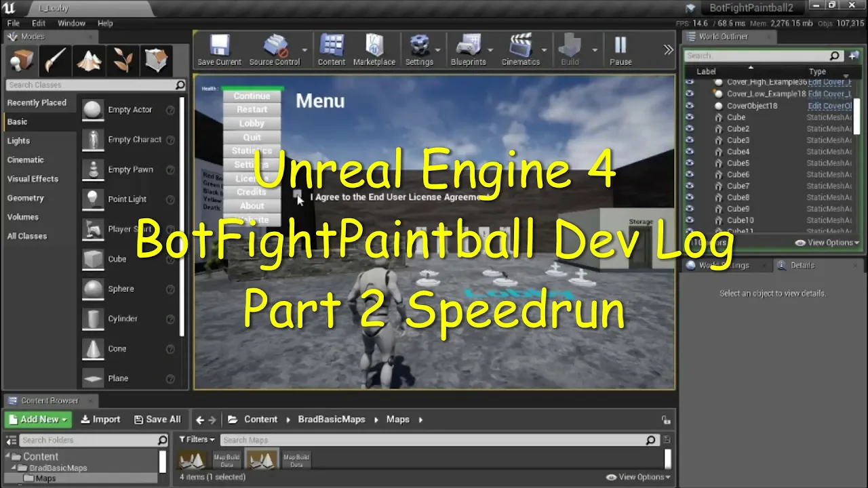Click the Empty Actor icon
Screen dimensions: 868x488
click(93, 110)
